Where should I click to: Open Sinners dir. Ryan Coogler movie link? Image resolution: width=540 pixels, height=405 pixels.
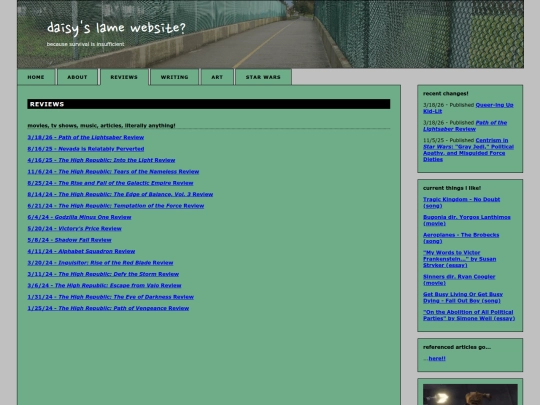(x=459, y=280)
